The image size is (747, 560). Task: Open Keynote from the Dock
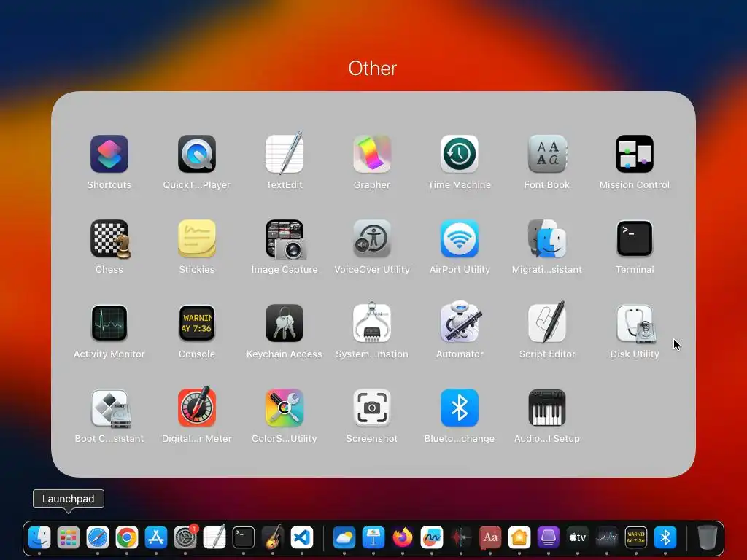pos(373,538)
